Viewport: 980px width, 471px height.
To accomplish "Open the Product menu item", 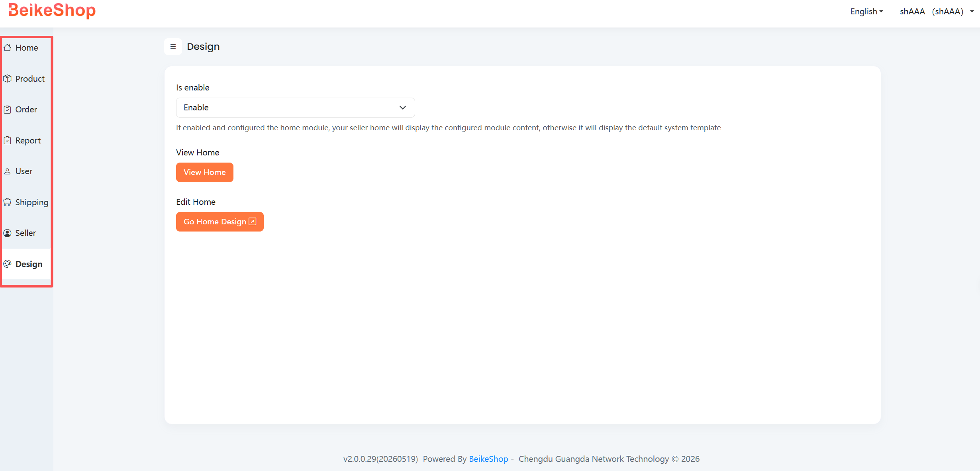I will pyautogui.click(x=30, y=79).
